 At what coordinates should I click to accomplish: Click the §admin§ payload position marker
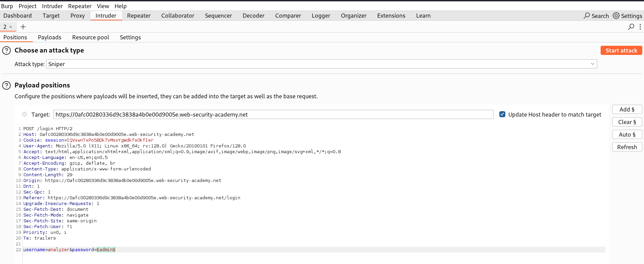pyautogui.click(x=106, y=250)
